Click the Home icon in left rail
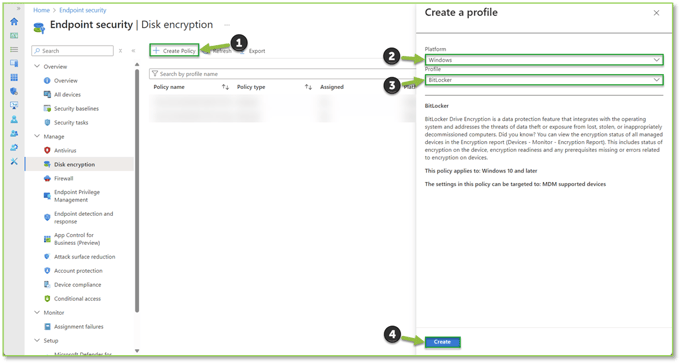This screenshot has width=681, height=364. (x=14, y=21)
